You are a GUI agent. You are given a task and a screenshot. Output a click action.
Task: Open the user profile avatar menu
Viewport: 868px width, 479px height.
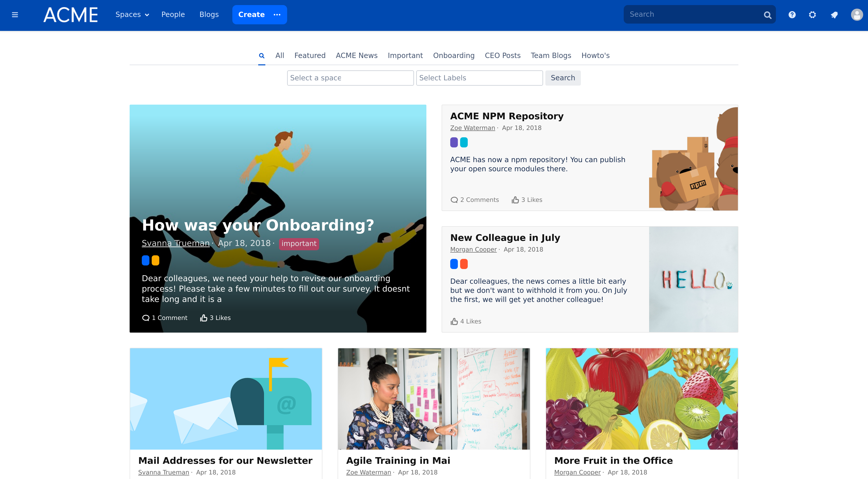point(857,15)
